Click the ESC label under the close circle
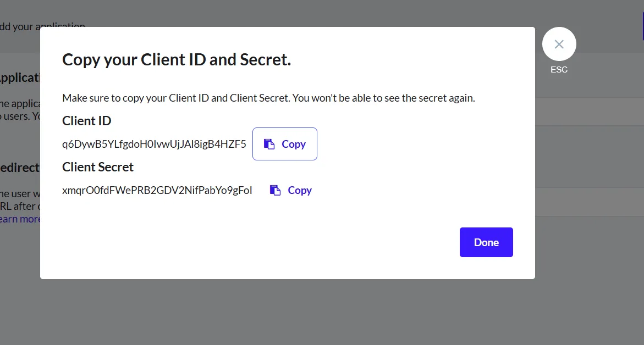Image resolution: width=644 pixels, height=345 pixels. (x=559, y=70)
